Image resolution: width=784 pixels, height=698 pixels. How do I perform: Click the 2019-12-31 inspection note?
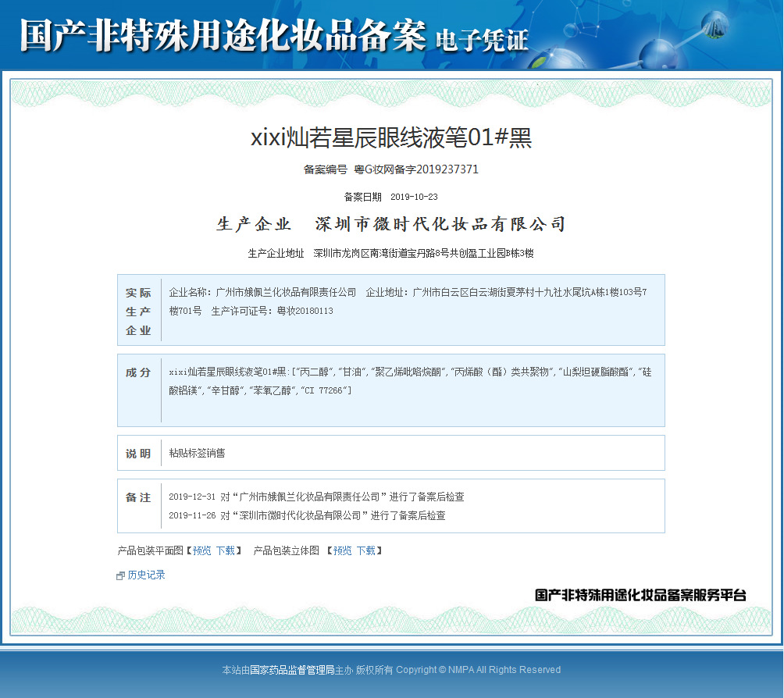pyautogui.click(x=316, y=497)
